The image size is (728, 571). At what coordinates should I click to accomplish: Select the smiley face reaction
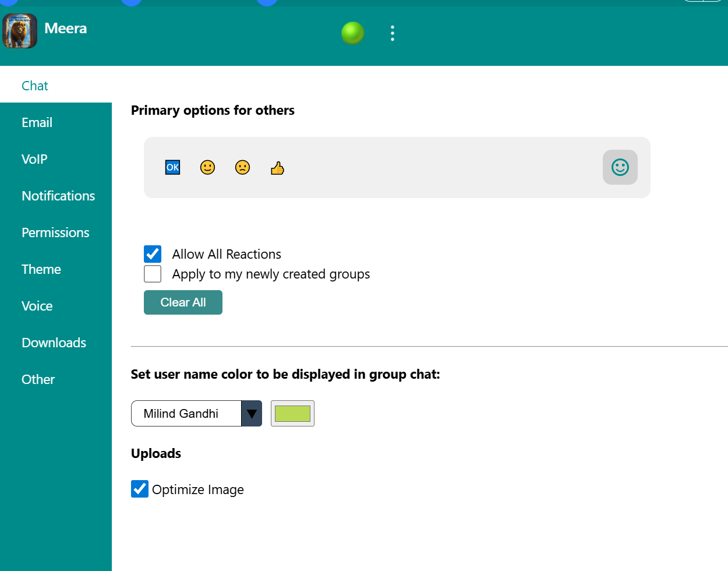(x=207, y=167)
